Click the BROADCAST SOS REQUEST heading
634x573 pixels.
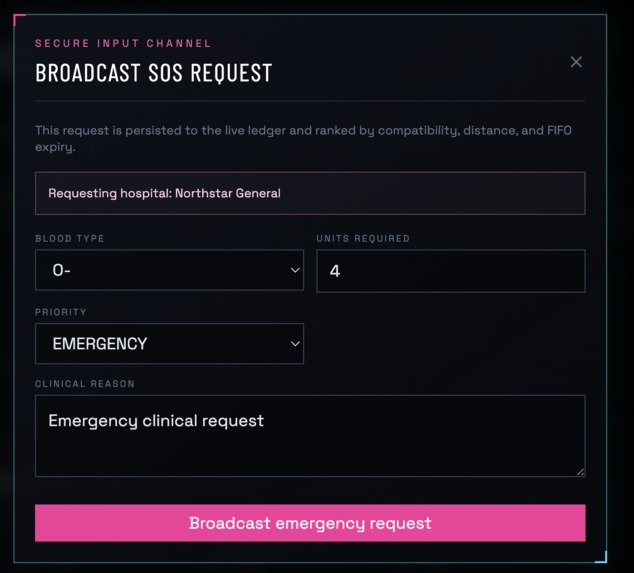click(x=154, y=73)
